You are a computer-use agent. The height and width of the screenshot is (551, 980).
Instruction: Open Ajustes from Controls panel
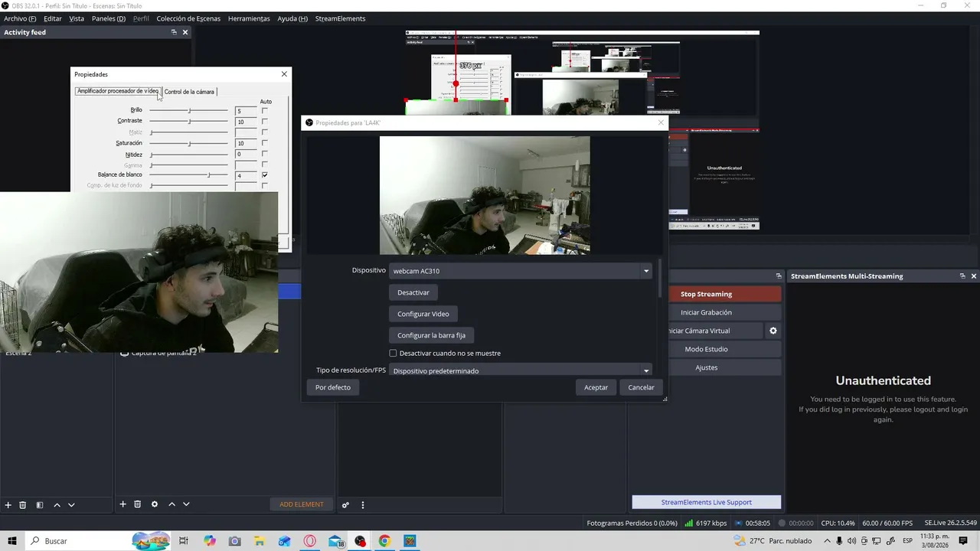(706, 367)
